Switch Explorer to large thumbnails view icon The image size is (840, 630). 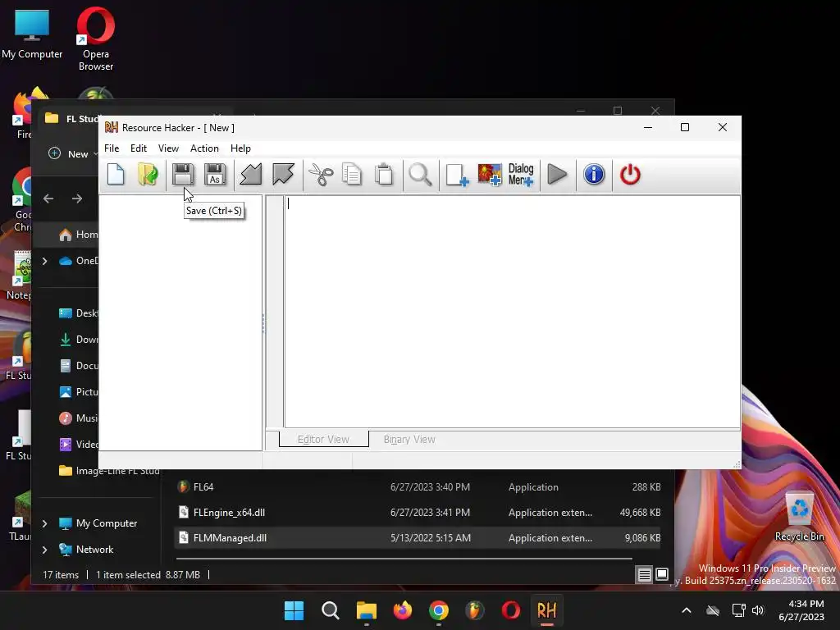tap(662, 575)
